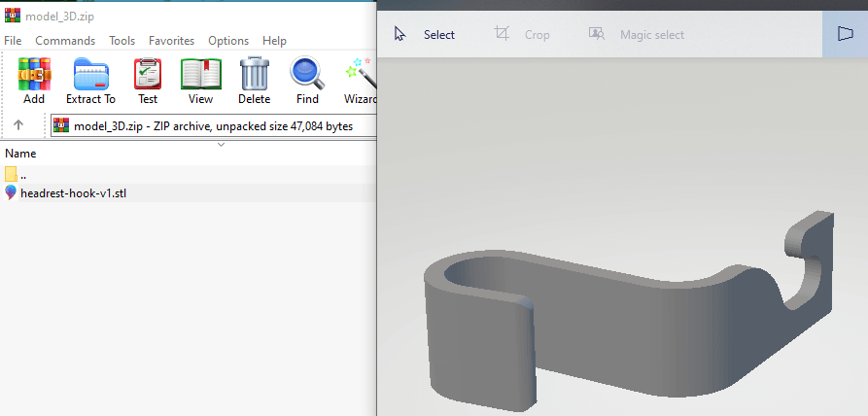Go up one folder level arrow

point(17,125)
